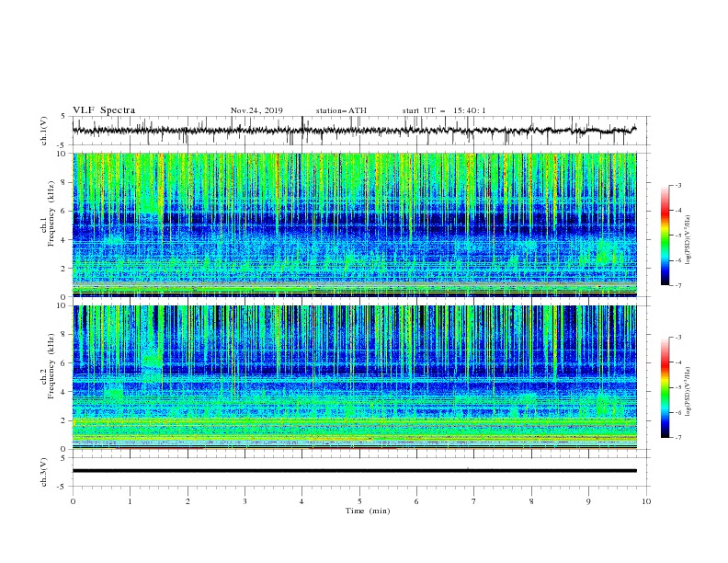Select the "start UT = 15:40:1" text

[x=444, y=110]
